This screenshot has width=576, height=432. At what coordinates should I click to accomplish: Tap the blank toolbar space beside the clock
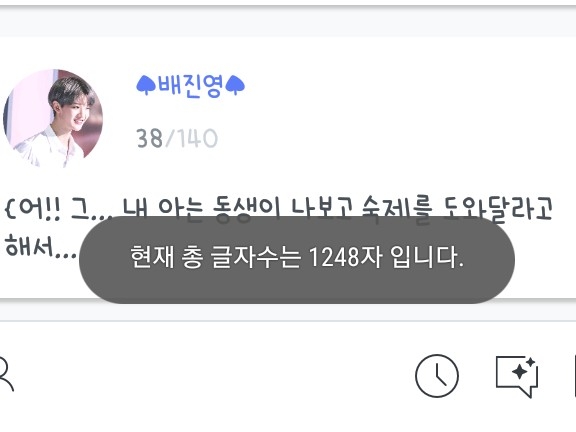(215, 376)
